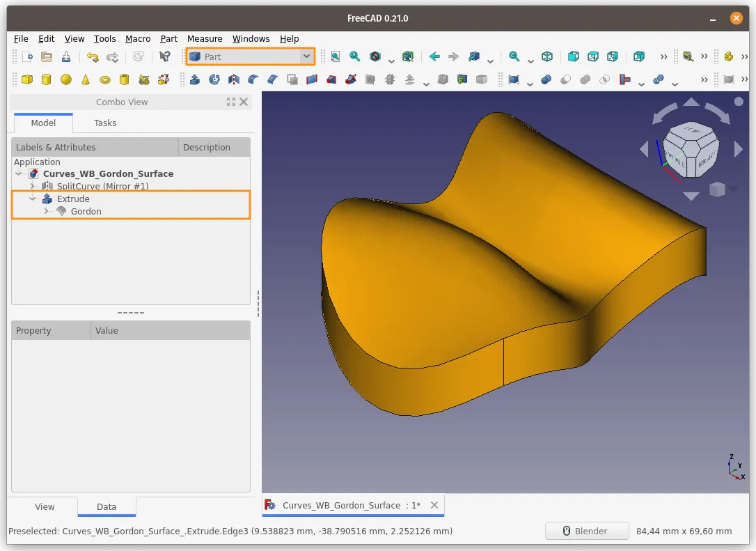This screenshot has width=756, height=551.
Task: Create a Torus primitive
Action: [x=104, y=79]
